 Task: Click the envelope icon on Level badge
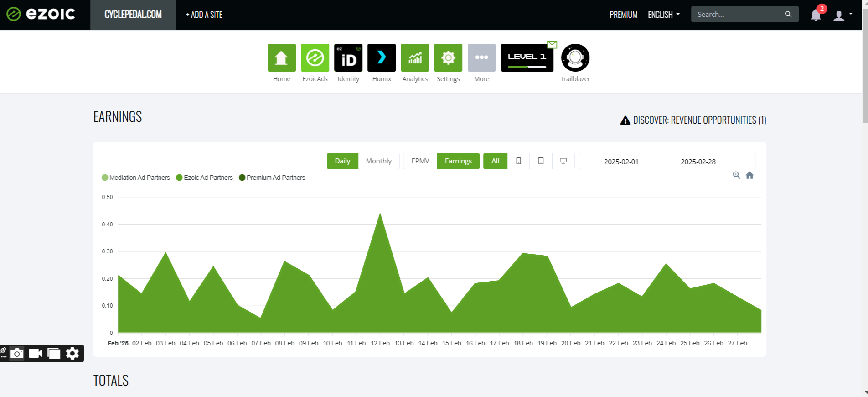click(552, 44)
